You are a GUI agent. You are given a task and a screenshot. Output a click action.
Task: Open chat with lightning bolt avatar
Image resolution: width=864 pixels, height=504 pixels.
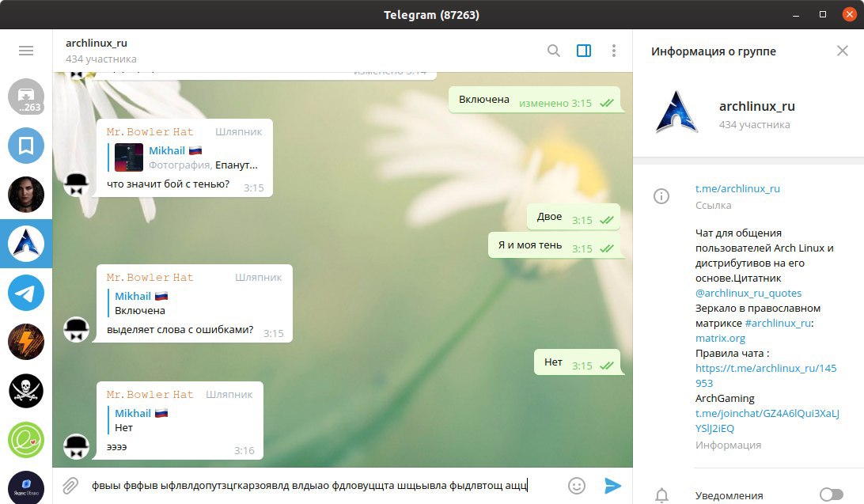point(26,342)
